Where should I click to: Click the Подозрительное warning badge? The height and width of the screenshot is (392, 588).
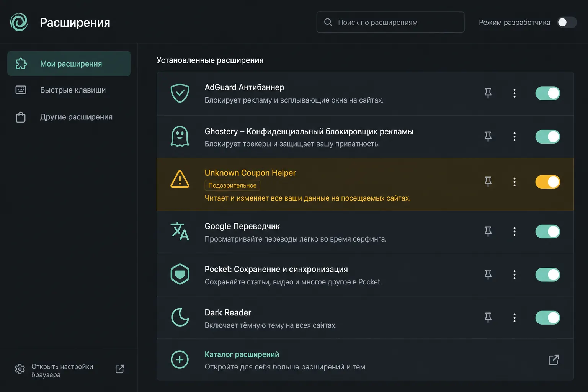232,185
